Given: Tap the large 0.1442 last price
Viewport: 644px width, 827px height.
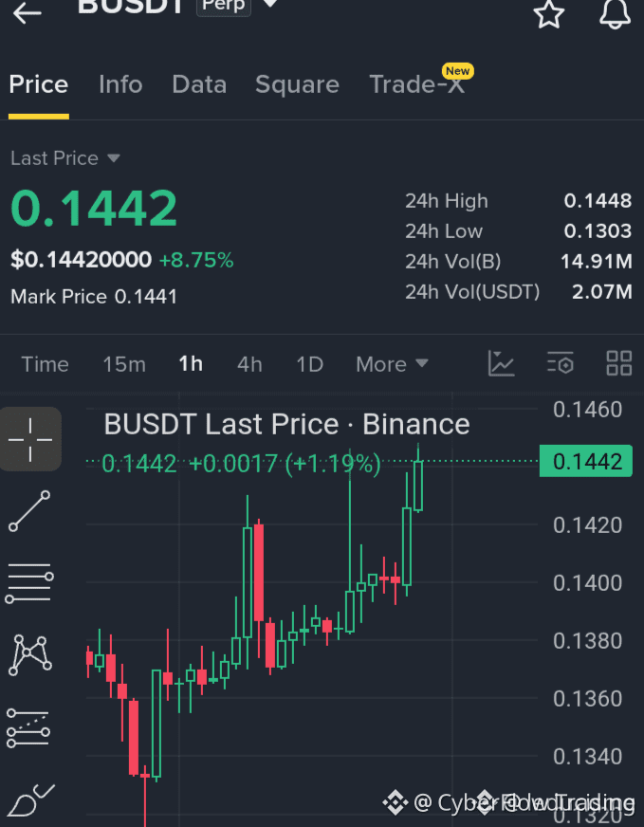Looking at the screenshot, I should click(94, 209).
